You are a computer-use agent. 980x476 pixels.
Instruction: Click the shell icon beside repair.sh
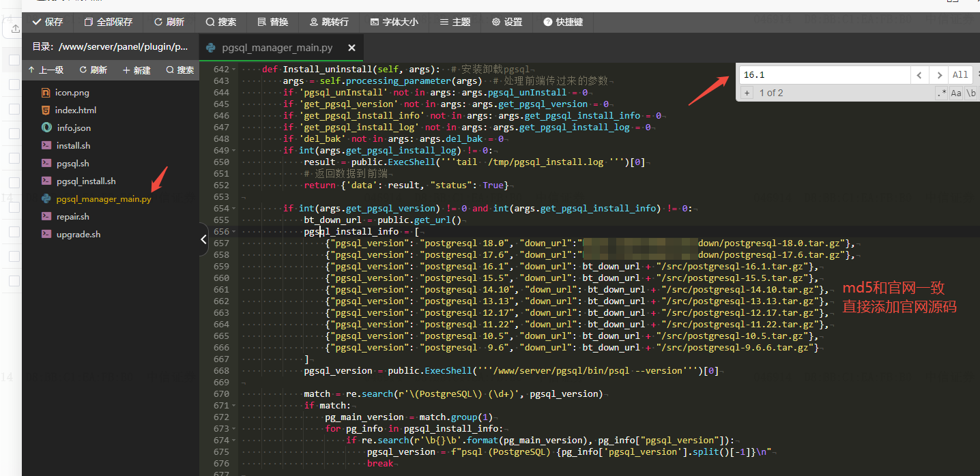click(46, 216)
